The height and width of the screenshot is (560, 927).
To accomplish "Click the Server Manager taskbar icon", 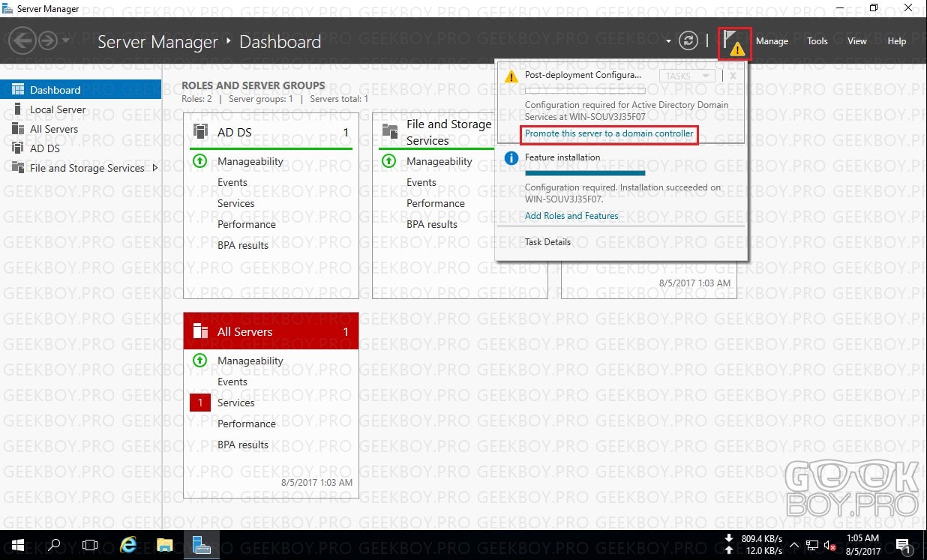I will click(x=201, y=545).
